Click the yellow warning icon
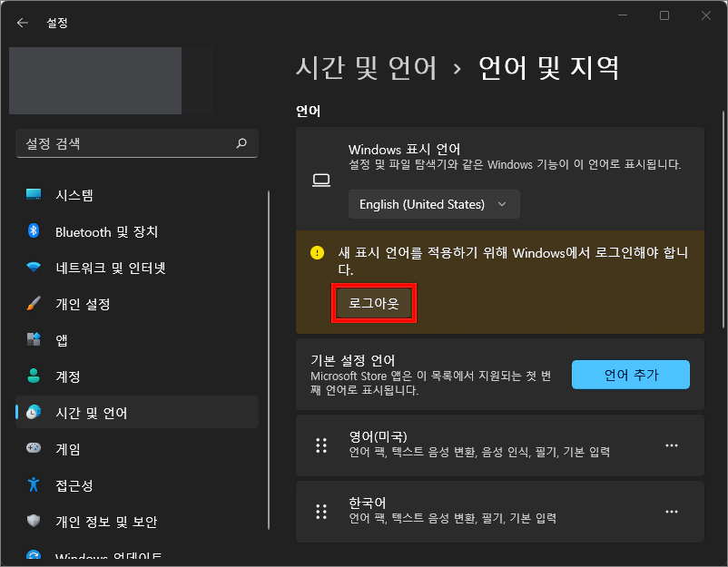The width and height of the screenshot is (728, 567). tap(317, 253)
